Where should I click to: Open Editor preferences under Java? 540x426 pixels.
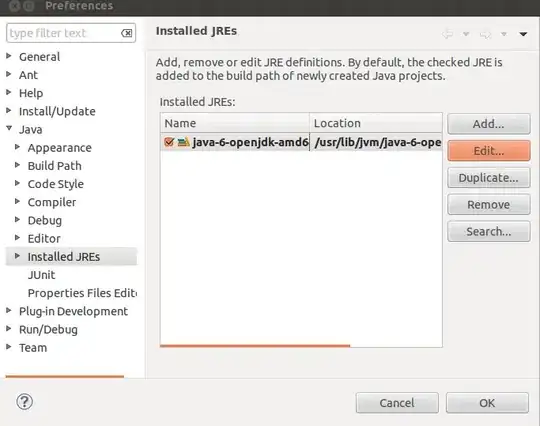click(44, 239)
